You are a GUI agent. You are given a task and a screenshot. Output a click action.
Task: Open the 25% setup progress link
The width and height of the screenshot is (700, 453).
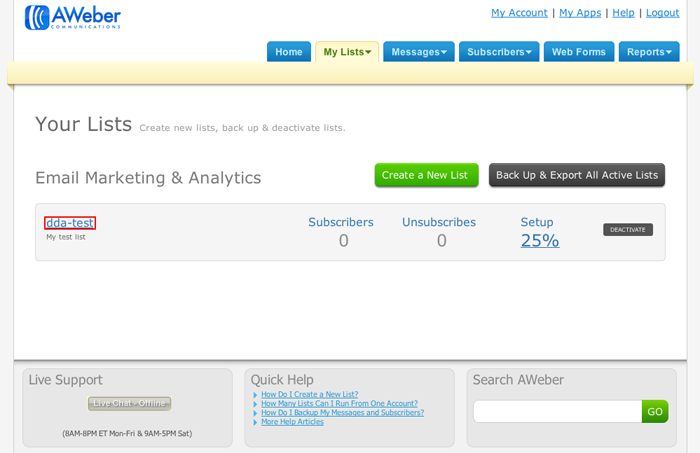[x=540, y=241]
